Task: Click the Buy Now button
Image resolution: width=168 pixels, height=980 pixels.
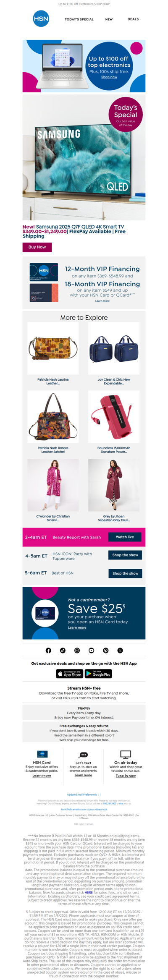Action: pos(37,247)
